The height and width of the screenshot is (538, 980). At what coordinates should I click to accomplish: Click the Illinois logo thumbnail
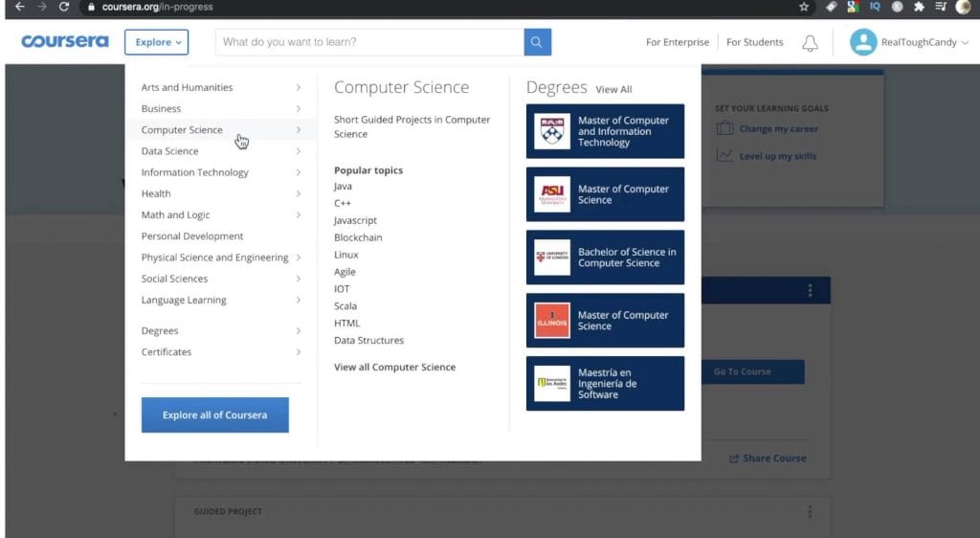pyautogui.click(x=552, y=321)
